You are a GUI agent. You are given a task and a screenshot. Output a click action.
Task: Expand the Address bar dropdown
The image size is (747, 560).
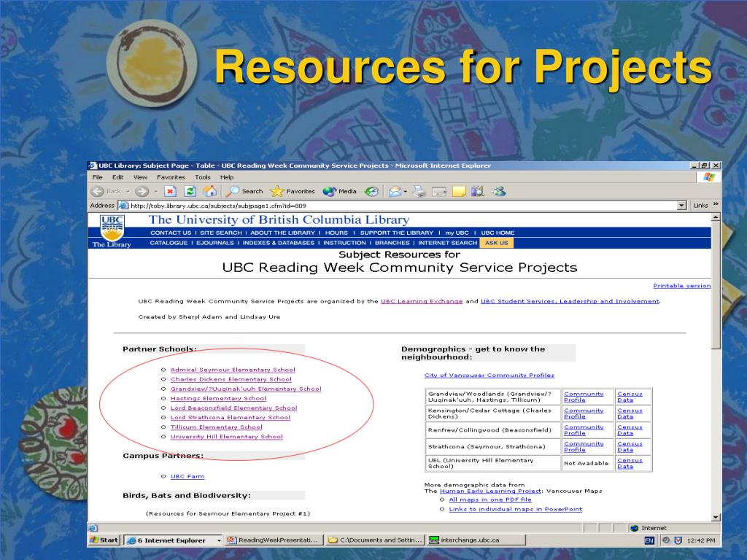point(682,206)
